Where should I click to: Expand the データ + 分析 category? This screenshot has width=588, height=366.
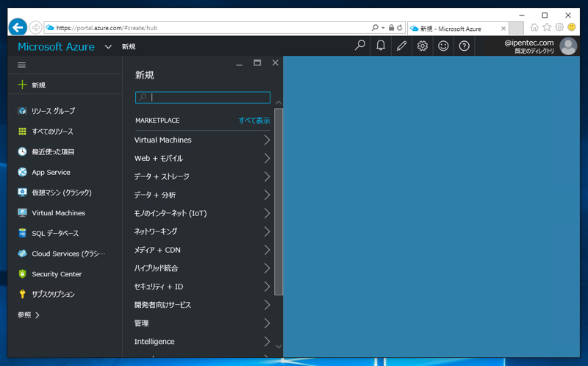(202, 195)
